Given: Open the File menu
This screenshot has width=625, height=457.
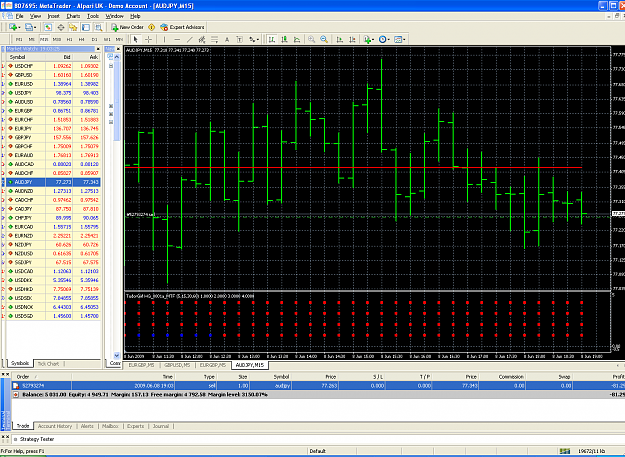Looking at the screenshot, I should [x=20, y=16].
